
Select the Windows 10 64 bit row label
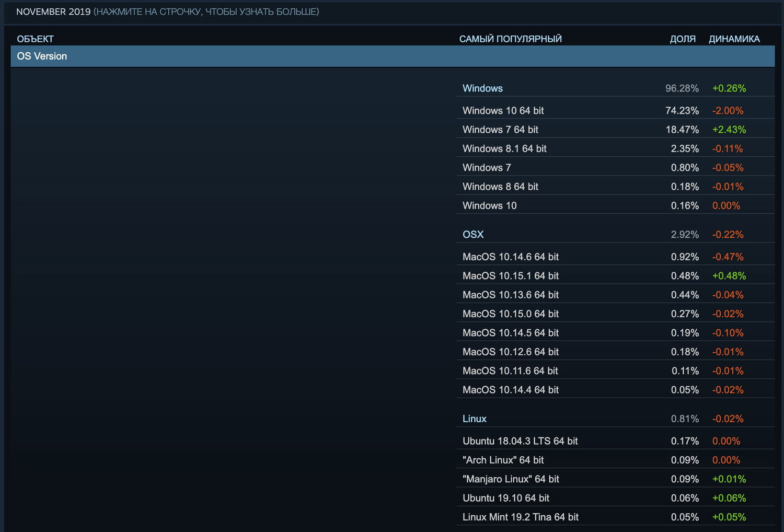coord(503,111)
